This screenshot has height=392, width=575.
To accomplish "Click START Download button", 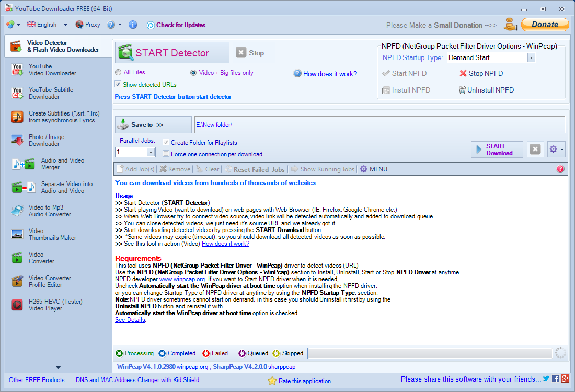I will [x=497, y=149].
